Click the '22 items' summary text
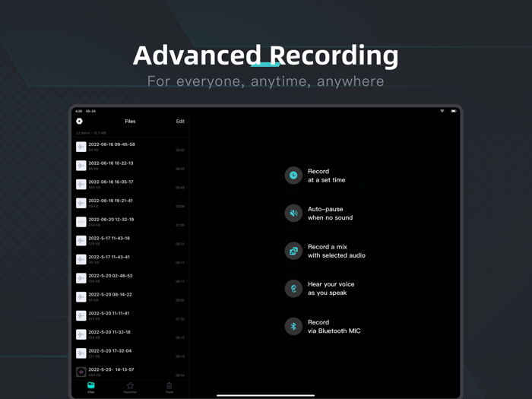 click(x=91, y=133)
